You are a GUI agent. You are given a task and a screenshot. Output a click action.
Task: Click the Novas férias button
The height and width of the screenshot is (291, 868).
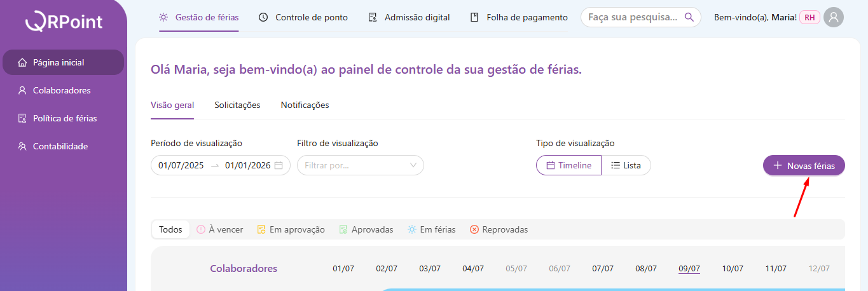pyautogui.click(x=804, y=165)
